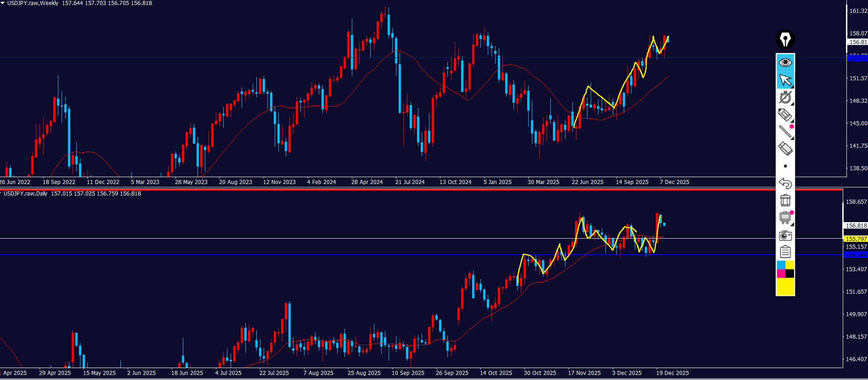Undo the last drawing stroke

pyautogui.click(x=785, y=183)
